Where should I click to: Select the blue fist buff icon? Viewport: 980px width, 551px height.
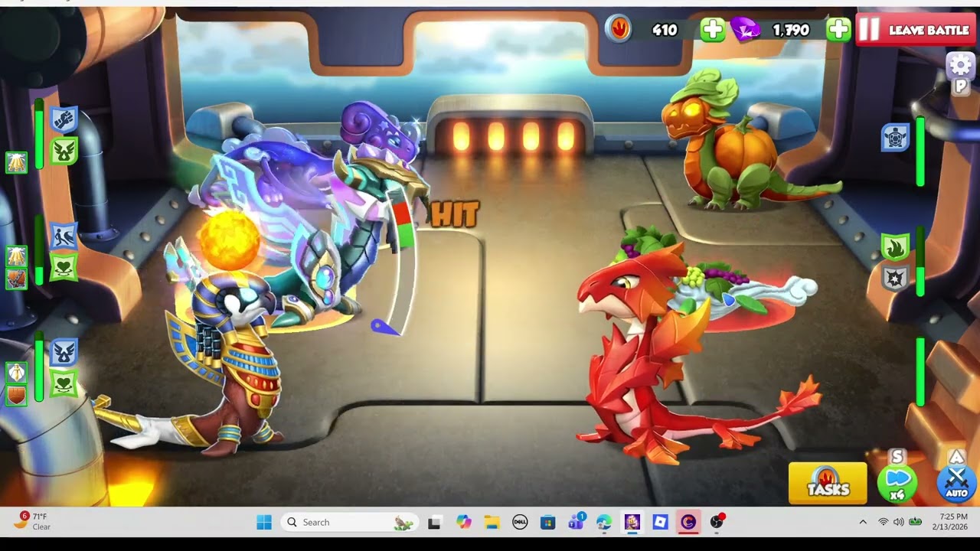pos(64,120)
